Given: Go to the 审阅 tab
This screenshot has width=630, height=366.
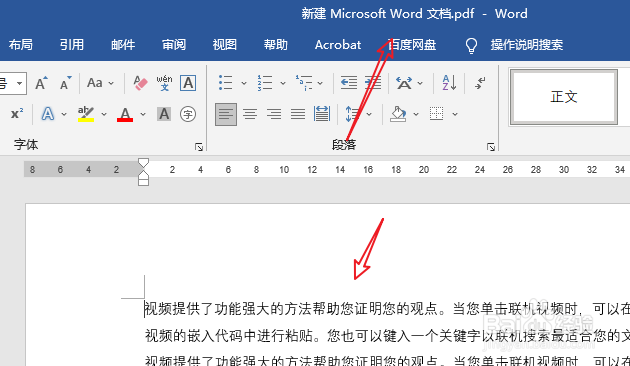Looking at the screenshot, I should (174, 45).
